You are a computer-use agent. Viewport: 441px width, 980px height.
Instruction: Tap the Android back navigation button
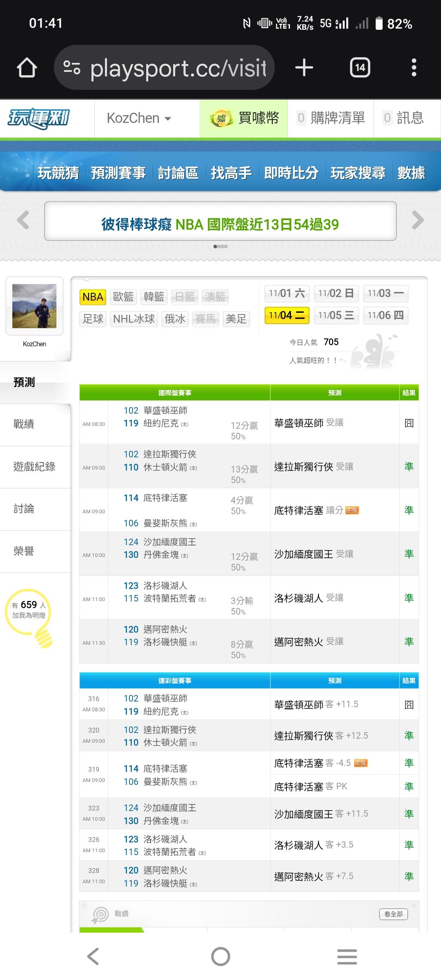click(x=93, y=956)
